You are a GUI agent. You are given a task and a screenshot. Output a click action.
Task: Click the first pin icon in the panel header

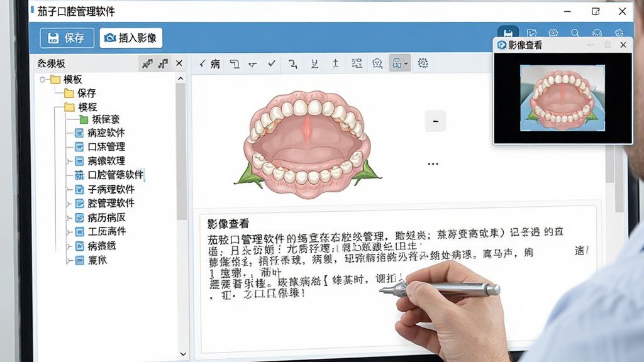[147, 63]
